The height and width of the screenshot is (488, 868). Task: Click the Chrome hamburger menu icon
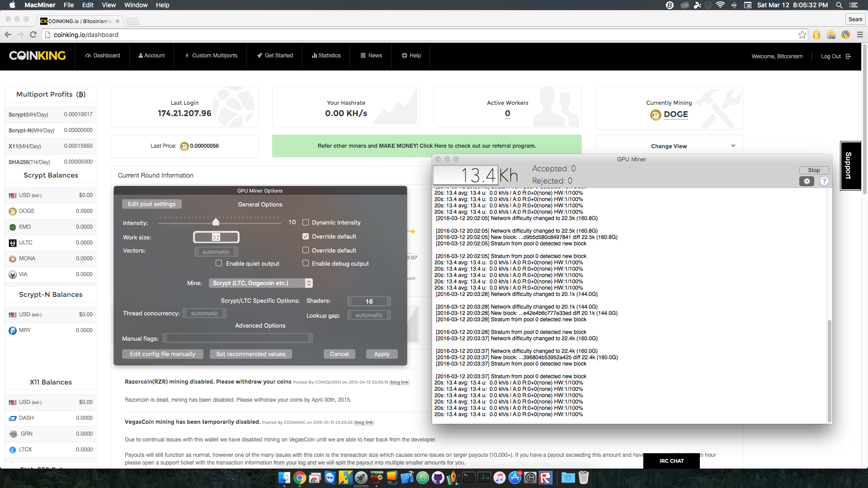coord(860,35)
